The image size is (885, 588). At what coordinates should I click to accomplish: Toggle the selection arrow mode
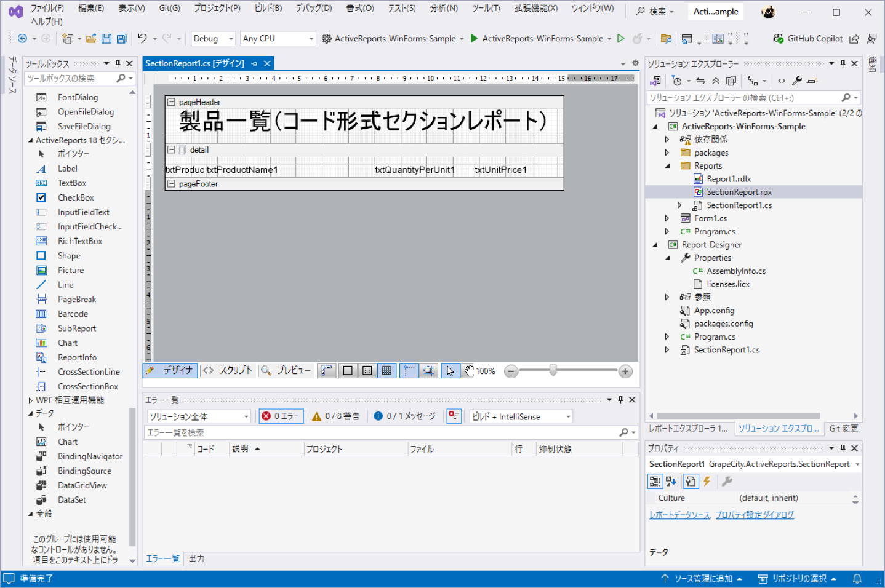coord(451,371)
